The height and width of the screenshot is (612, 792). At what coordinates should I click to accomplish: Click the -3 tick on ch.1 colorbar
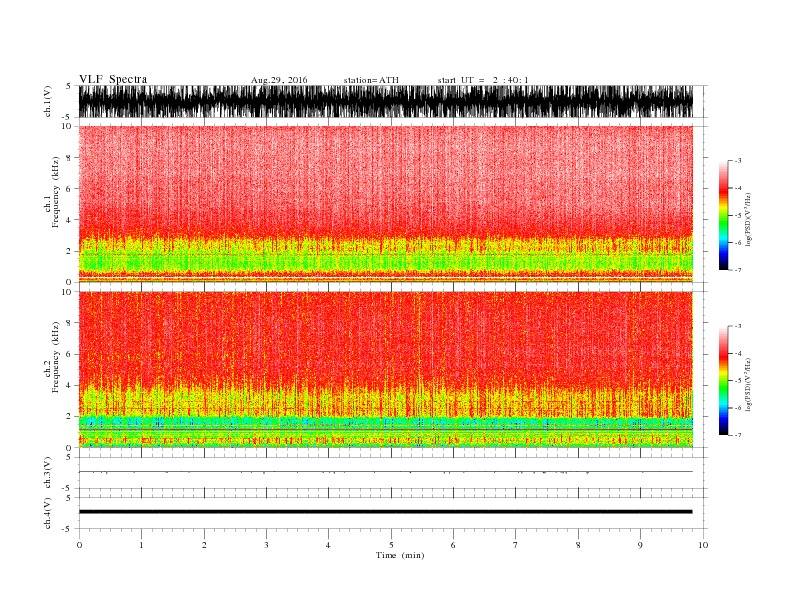738,161
